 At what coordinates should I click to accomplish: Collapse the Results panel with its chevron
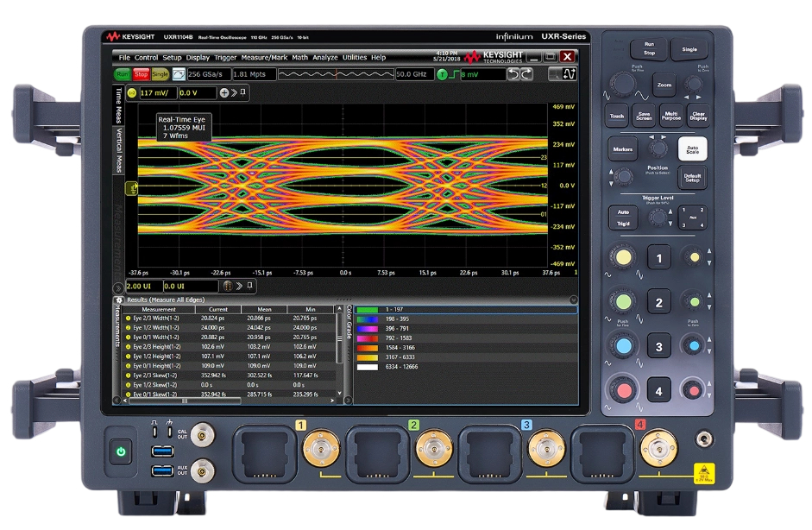click(574, 300)
